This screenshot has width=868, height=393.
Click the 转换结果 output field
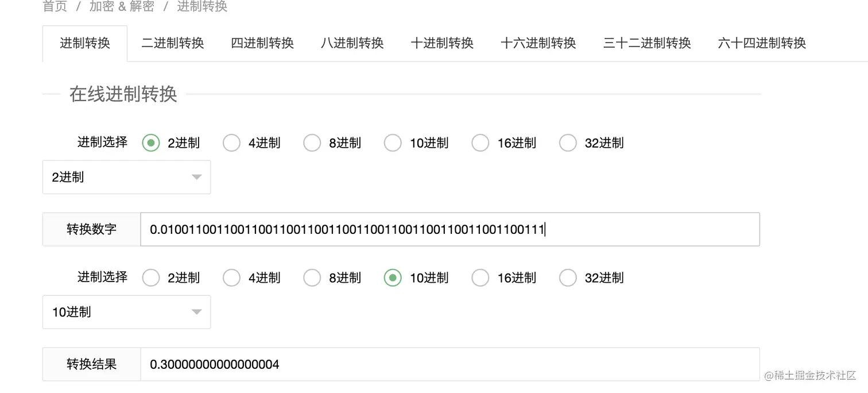tap(450, 364)
